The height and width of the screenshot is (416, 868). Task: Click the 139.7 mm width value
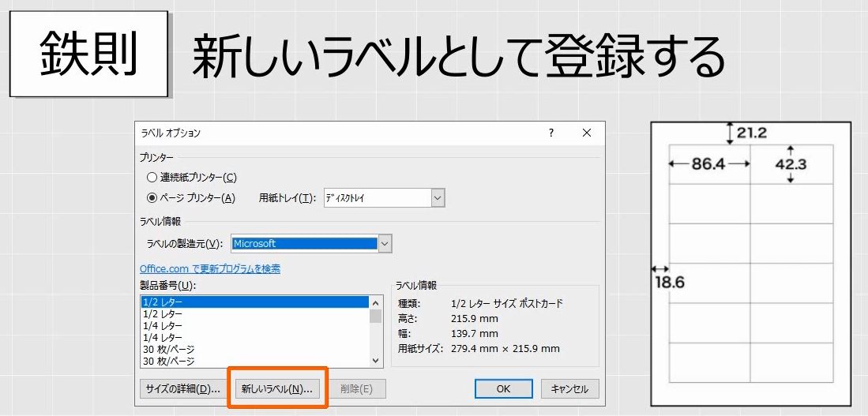pos(475,334)
